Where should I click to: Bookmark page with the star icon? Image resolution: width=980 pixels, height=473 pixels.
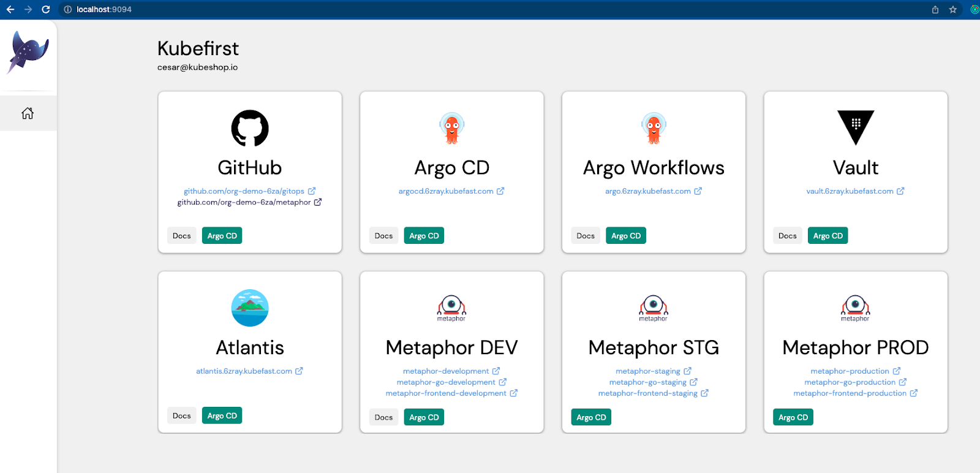953,9
